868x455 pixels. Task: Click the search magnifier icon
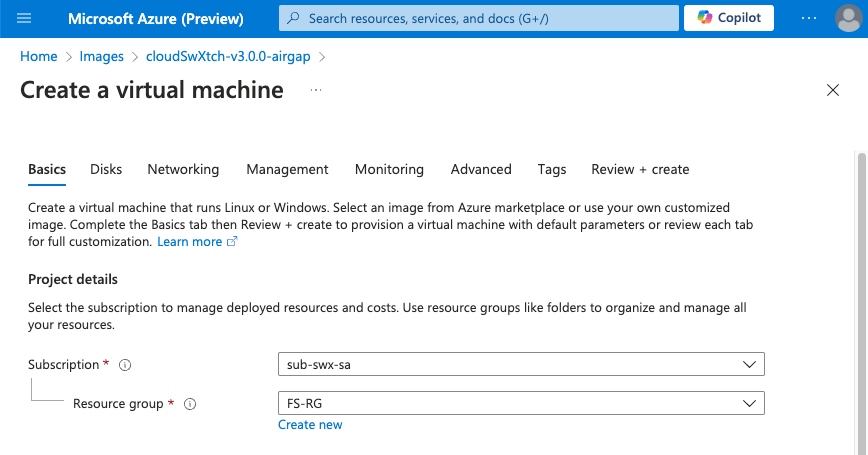tap(293, 18)
